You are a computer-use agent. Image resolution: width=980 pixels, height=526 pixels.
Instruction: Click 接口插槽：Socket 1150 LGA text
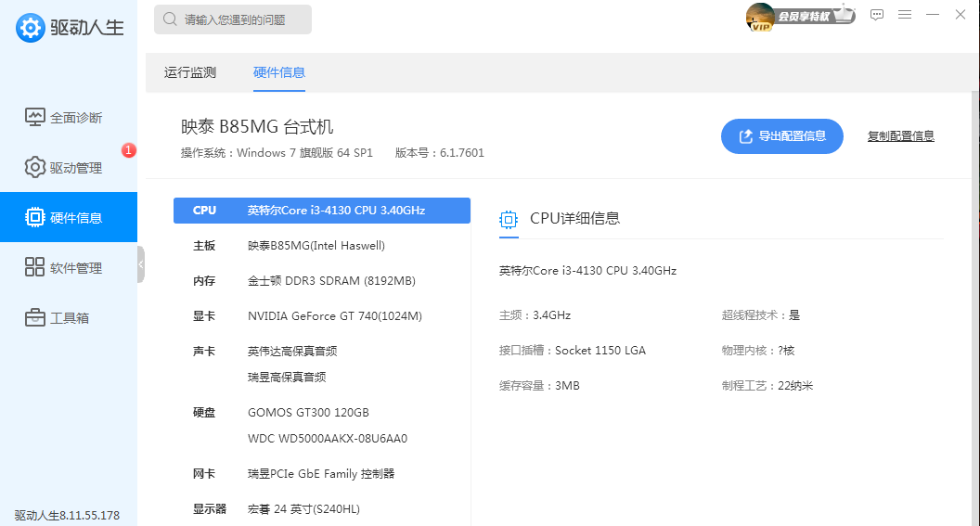pos(573,351)
